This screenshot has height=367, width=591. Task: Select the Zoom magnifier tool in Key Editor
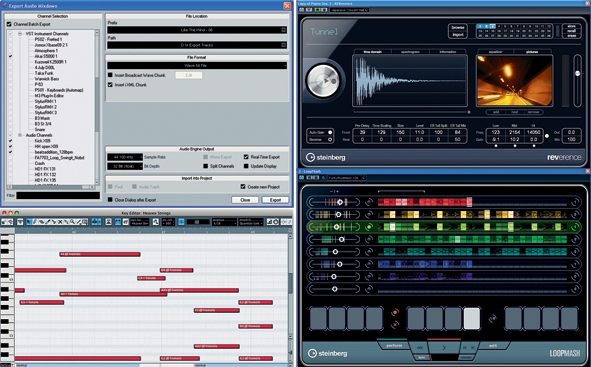[x=72, y=222]
